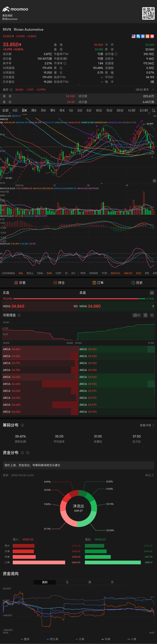Toggle the EMA indicator
The width and height of the screenshot is (157, 644).
(x=40, y=273)
